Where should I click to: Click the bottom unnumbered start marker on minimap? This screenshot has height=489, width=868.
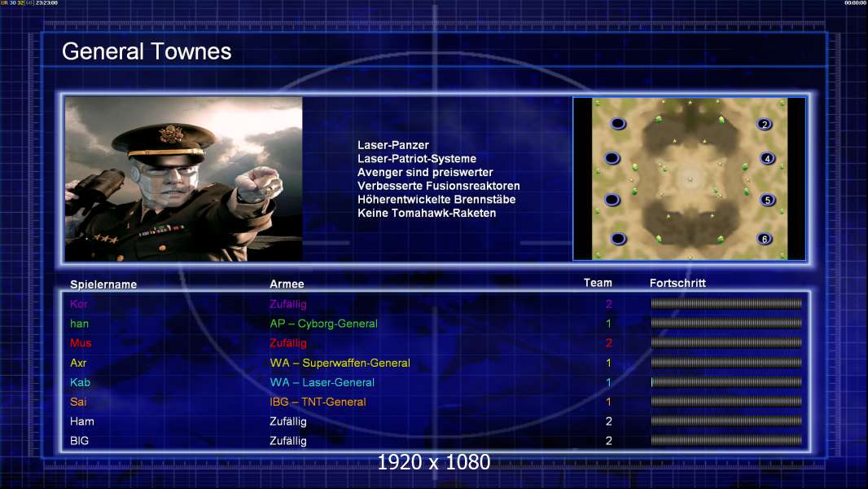tap(618, 239)
